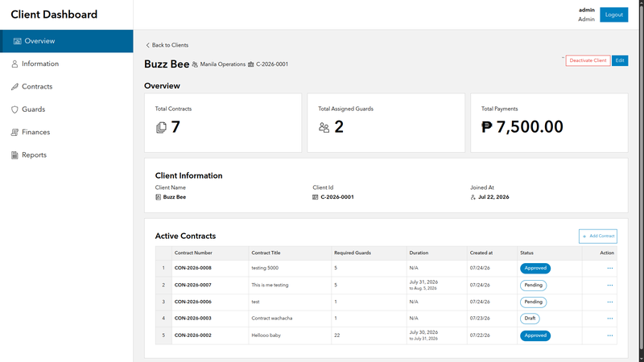
Task: Click the Deactivate Client button
Action: click(588, 60)
